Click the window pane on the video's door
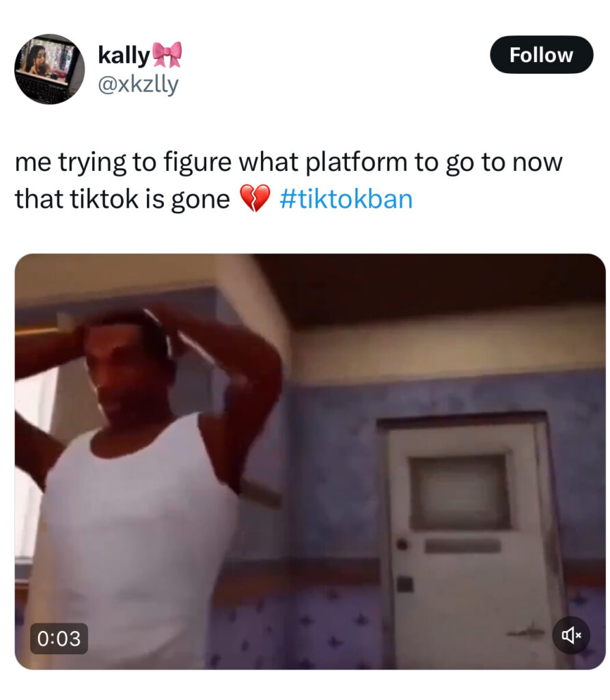The height and width of the screenshot is (700, 610). [x=460, y=491]
